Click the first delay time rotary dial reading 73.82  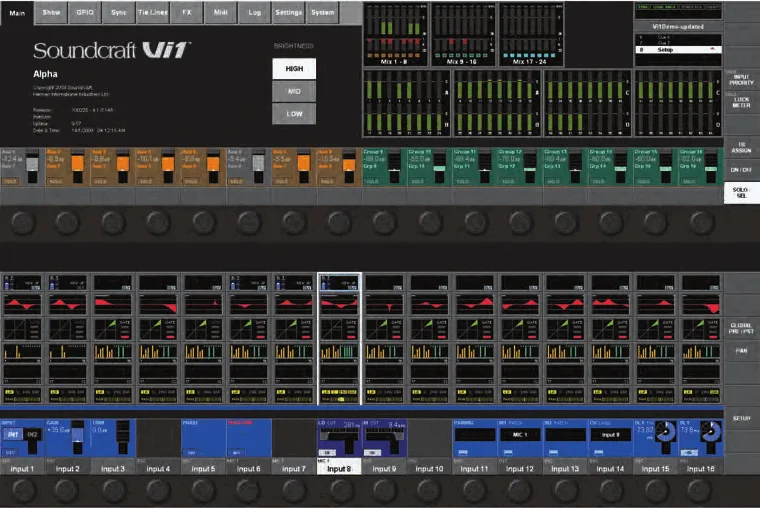(x=666, y=431)
